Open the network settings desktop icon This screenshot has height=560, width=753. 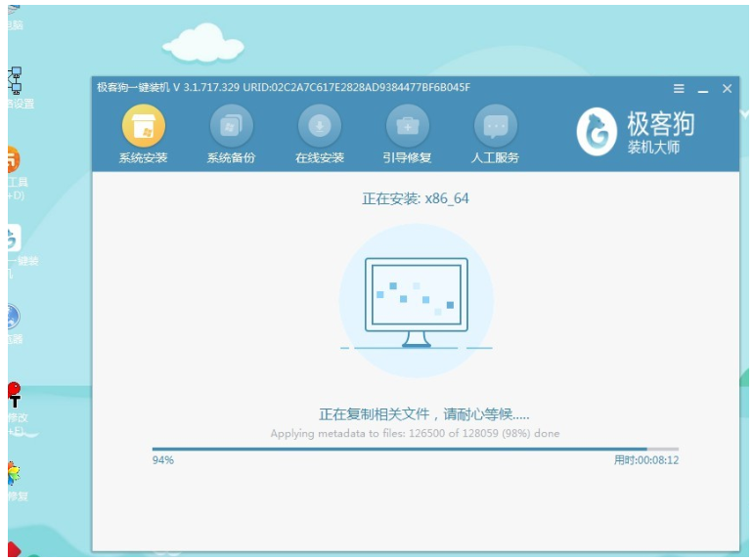tap(15, 80)
